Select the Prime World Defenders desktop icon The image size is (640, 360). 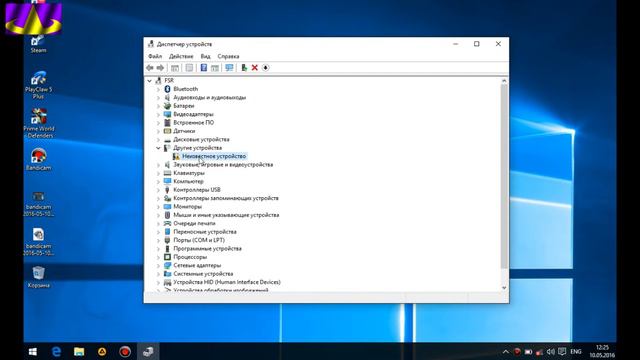point(38,123)
